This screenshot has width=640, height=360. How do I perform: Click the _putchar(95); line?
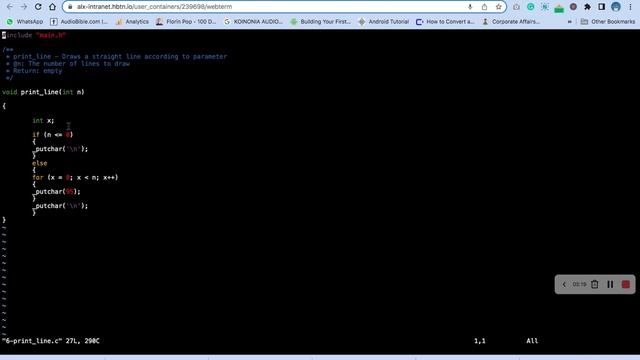[x=56, y=192]
